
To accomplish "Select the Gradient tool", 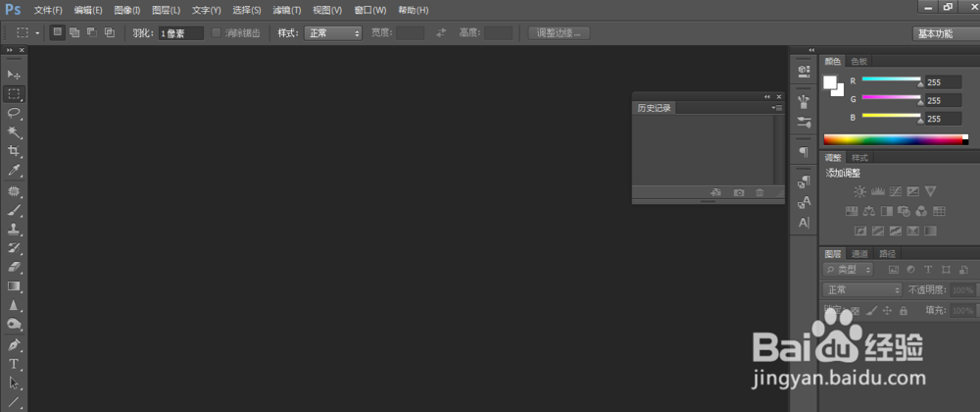I will pyautogui.click(x=14, y=286).
